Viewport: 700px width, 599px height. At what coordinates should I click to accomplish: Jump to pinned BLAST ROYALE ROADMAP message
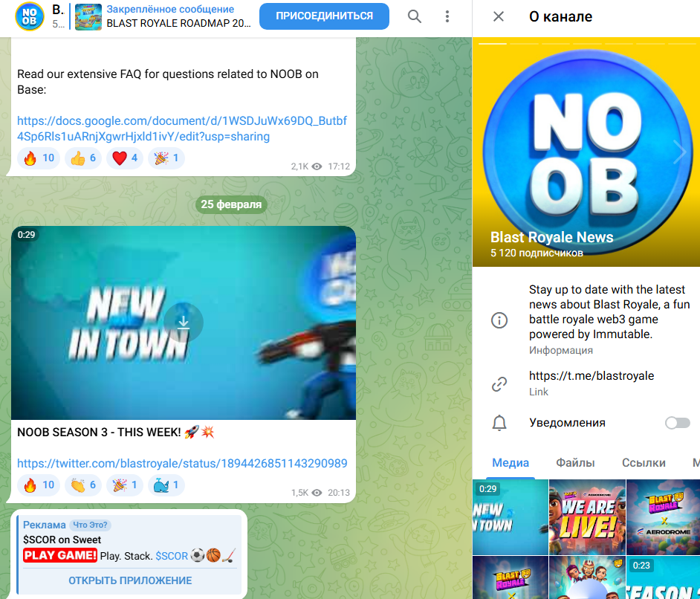pyautogui.click(x=178, y=23)
